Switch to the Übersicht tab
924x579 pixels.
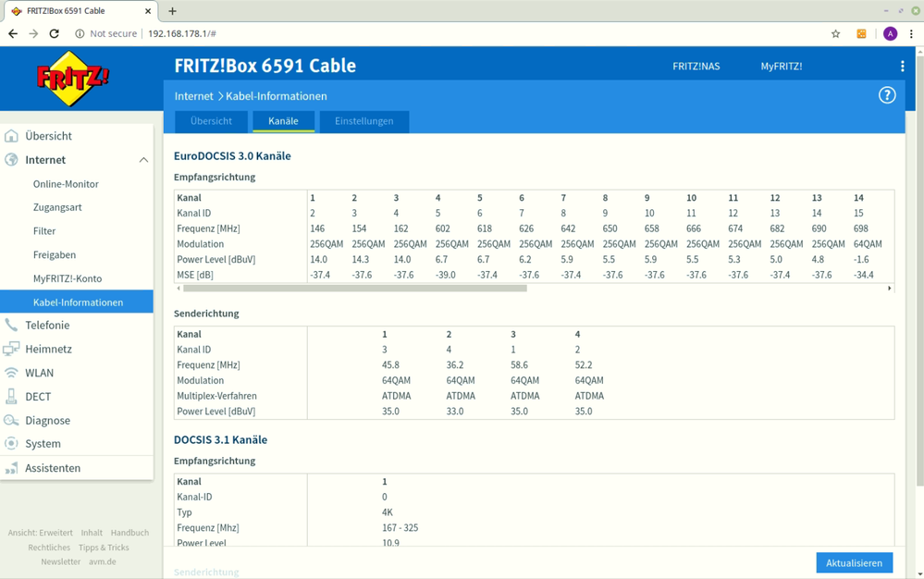[211, 121]
